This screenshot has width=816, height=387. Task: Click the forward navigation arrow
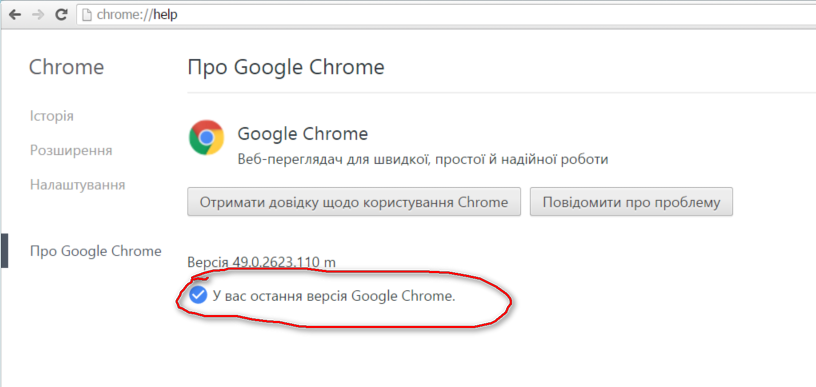pyautogui.click(x=38, y=15)
